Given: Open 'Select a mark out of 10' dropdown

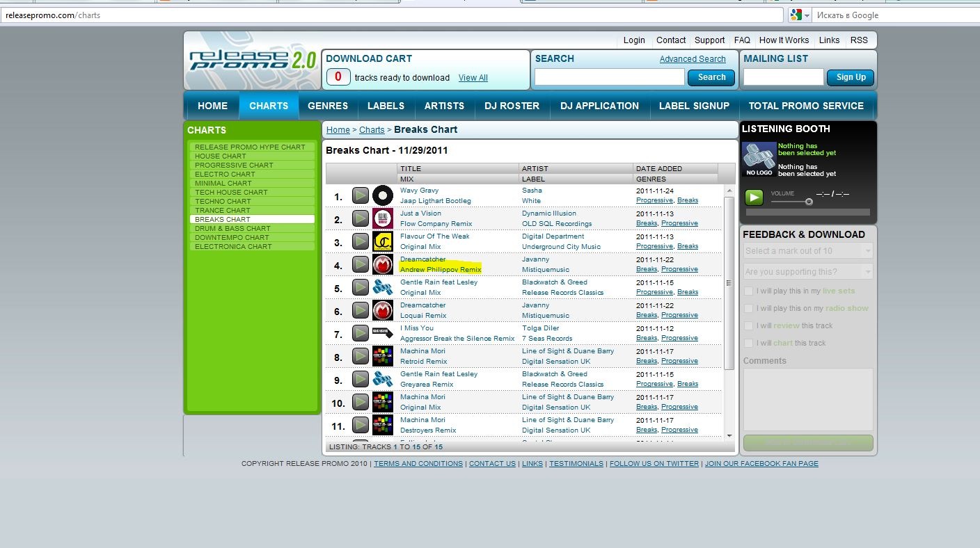Looking at the screenshot, I should [807, 251].
